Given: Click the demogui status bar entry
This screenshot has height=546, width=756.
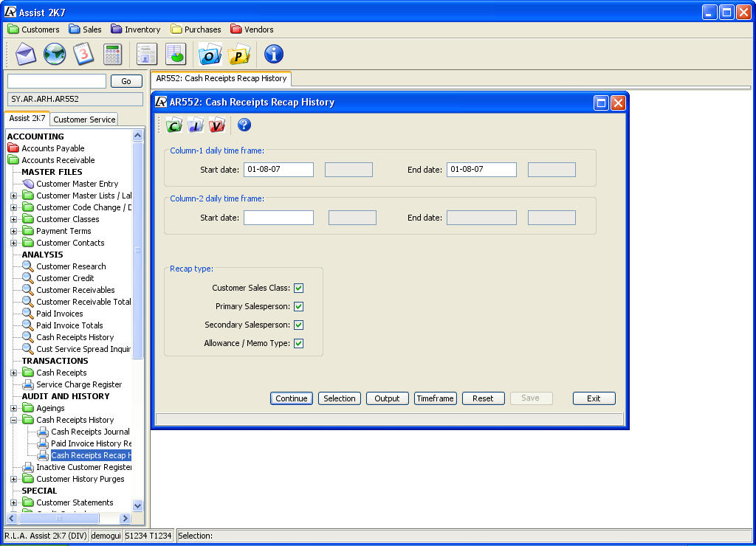Looking at the screenshot, I should pyautogui.click(x=106, y=536).
